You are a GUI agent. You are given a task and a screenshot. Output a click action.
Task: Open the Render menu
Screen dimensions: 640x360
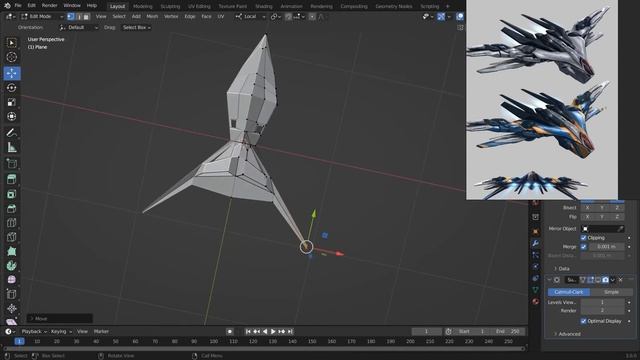(49, 6)
